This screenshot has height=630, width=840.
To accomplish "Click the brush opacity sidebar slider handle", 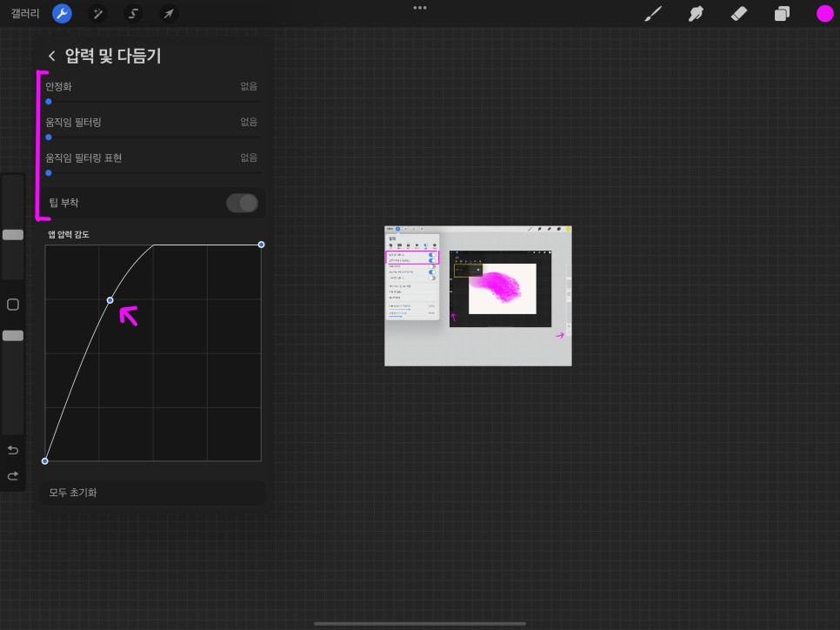I will tap(13, 336).
